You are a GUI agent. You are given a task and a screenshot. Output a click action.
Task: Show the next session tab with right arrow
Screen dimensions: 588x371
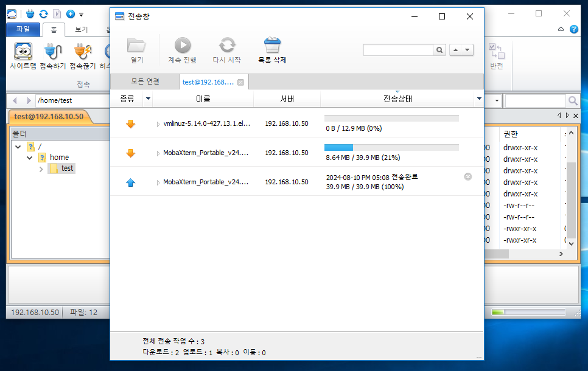[567, 116]
